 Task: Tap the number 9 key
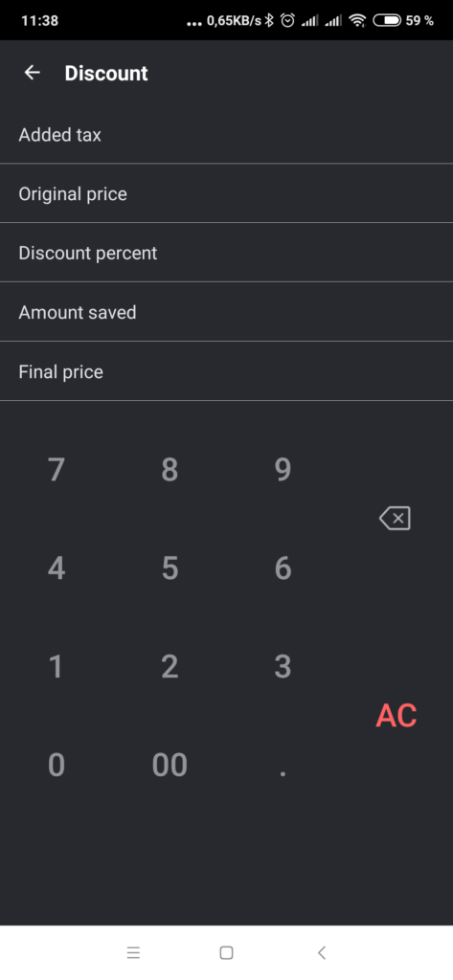(283, 470)
